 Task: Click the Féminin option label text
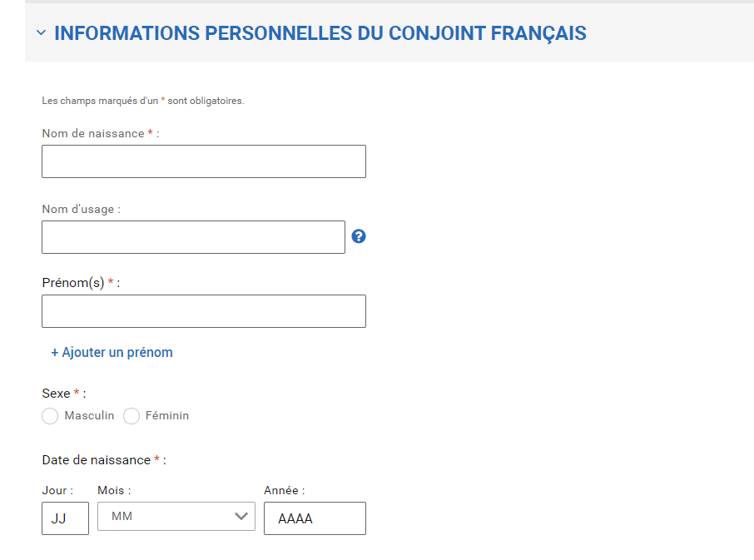[x=167, y=415]
